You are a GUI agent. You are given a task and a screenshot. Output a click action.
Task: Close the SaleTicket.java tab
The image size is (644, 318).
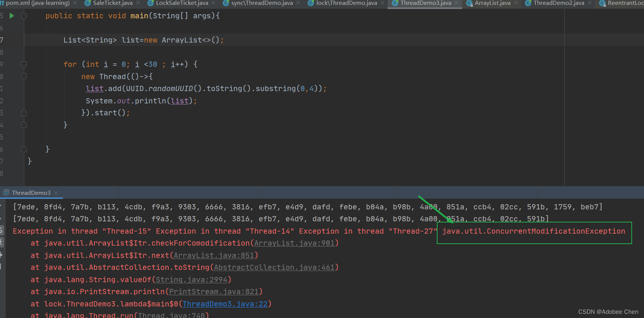[x=138, y=3]
